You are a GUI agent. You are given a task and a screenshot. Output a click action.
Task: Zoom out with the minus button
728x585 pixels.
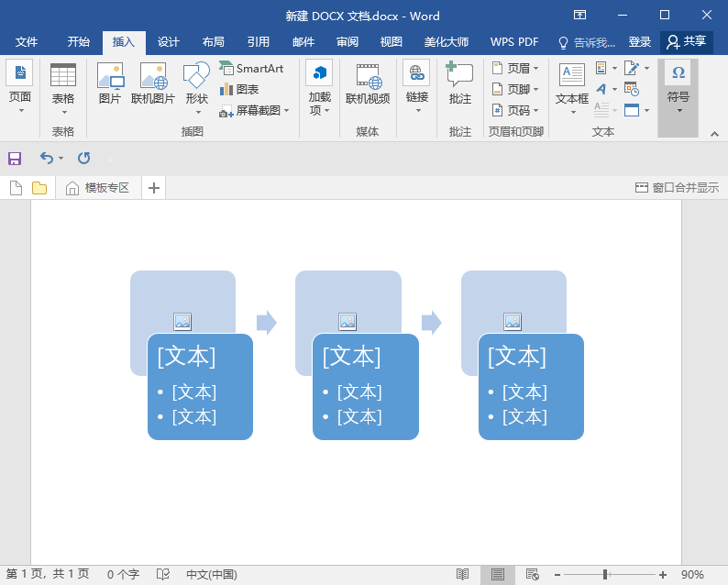tap(557, 575)
